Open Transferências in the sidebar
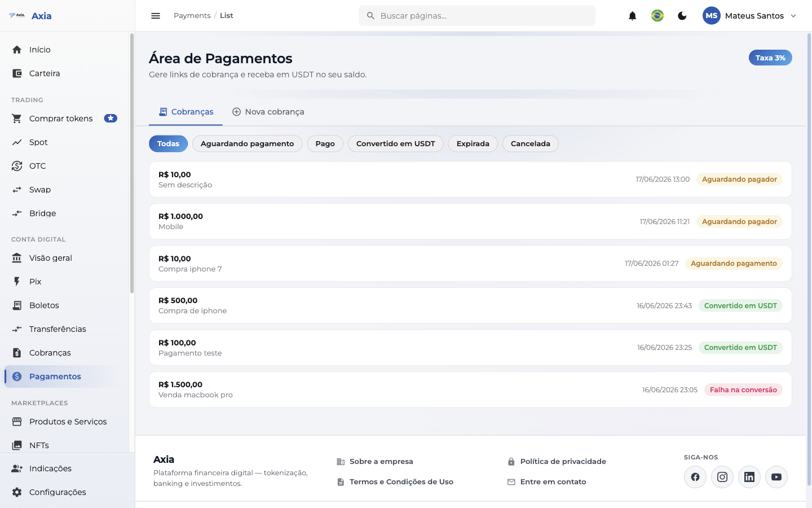The image size is (812, 508). (64, 329)
